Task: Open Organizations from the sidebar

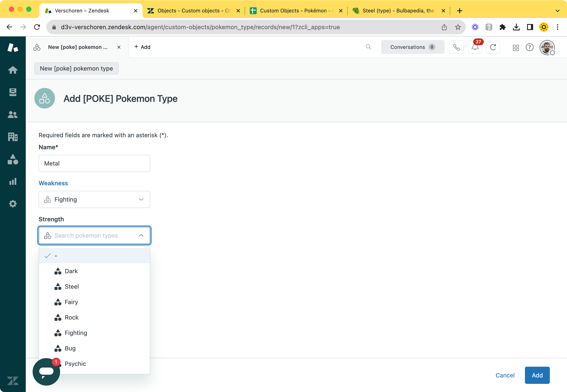Action: point(12,137)
